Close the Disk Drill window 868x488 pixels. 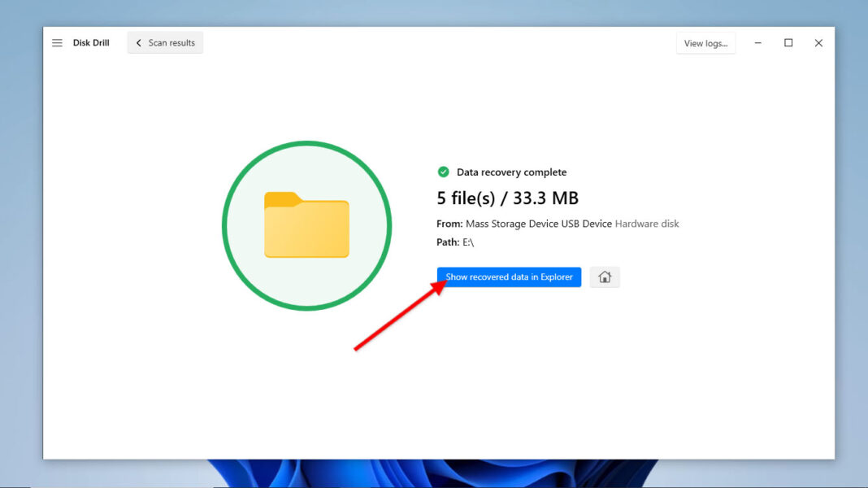[x=818, y=42]
